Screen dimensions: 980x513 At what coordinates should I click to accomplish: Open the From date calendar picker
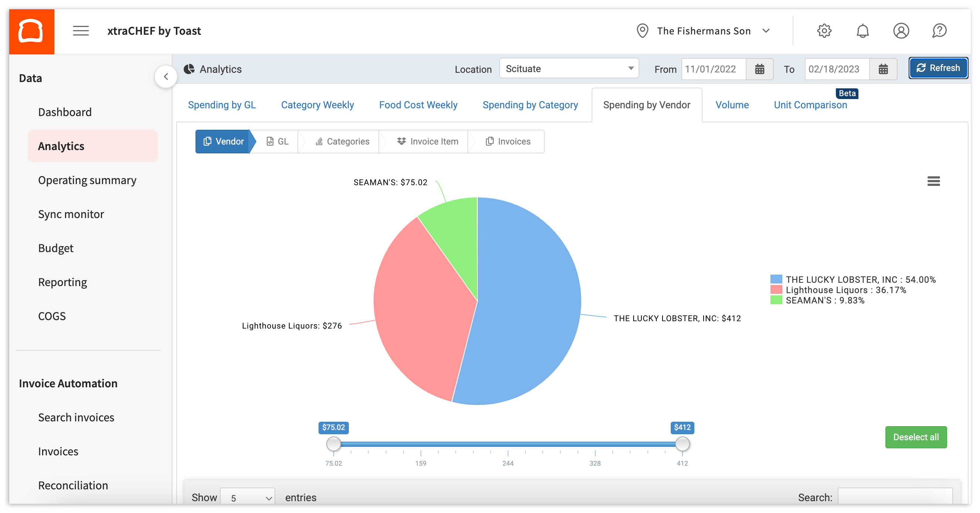[759, 69]
